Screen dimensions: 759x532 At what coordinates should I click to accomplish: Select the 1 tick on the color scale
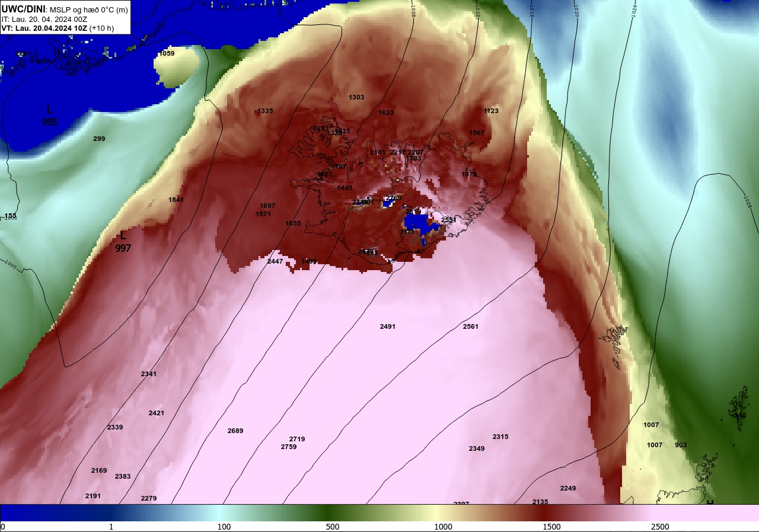111,527
